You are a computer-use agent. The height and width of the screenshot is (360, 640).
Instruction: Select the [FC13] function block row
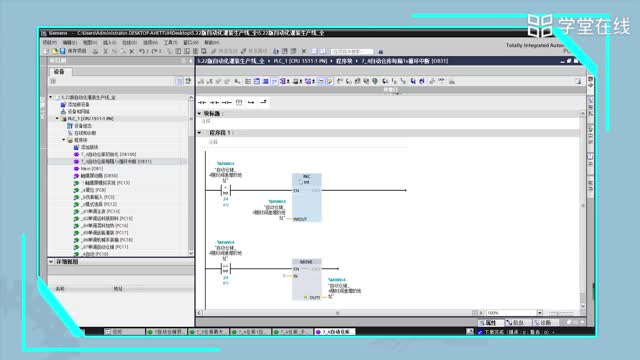tap(102, 183)
